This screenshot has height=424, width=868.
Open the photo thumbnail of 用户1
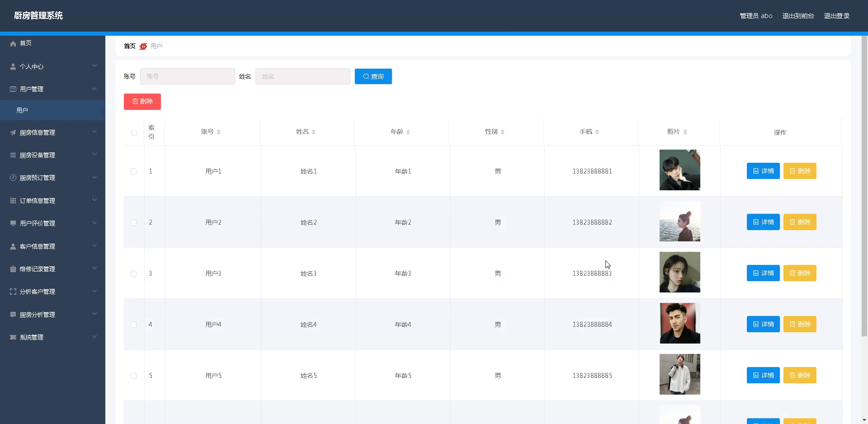pyautogui.click(x=679, y=170)
